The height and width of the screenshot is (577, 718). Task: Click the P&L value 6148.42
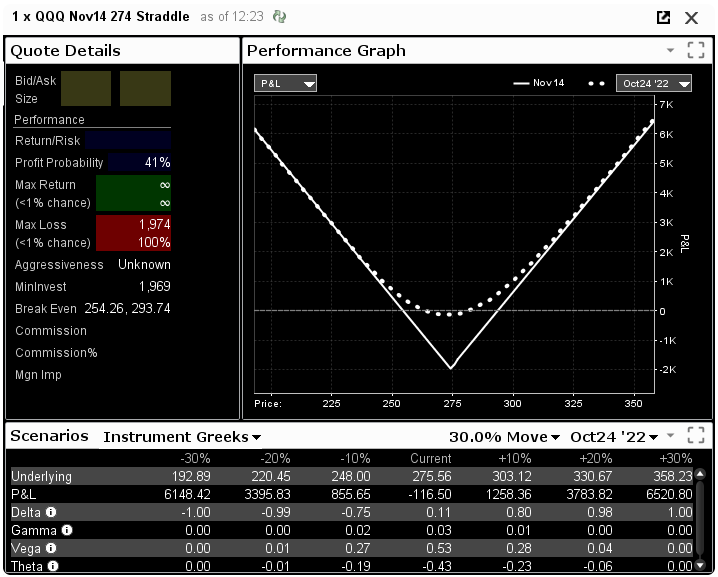(187, 494)
